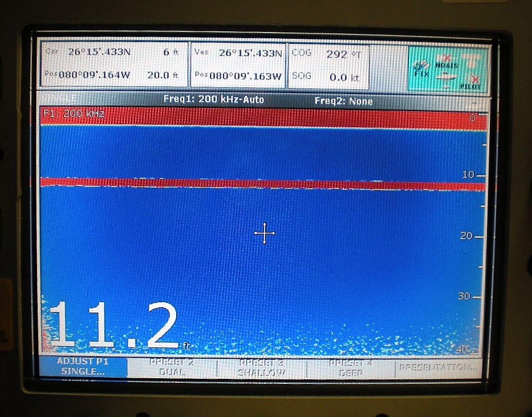Click the cursor crosshair on the echogram
This screenshot has height=417, width=532.
point(265,233)
